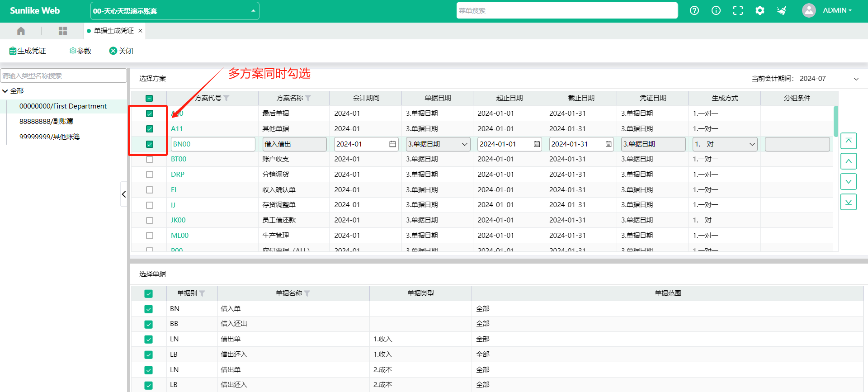Screen dimensions: 868x392
Task: Move row up arrow button
Action: click(x=849, y=161)
